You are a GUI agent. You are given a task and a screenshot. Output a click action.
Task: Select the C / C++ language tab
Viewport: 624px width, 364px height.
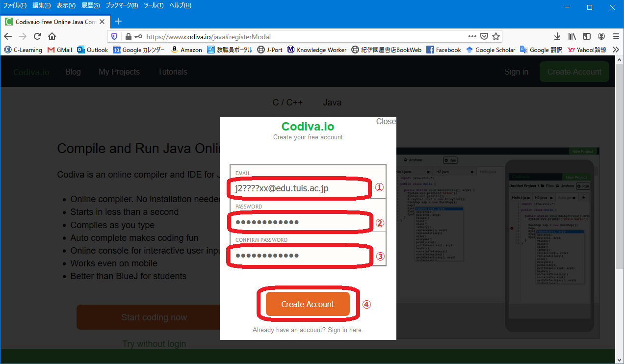(x=288, y=103)
